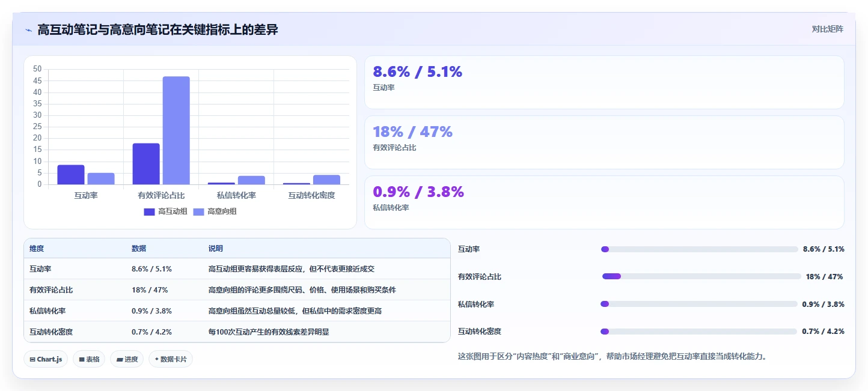This screenshot has width=868, height=391.
Task: Click the dark 高互动组 bar above 互动率
Action: click(x=71, y=175)
